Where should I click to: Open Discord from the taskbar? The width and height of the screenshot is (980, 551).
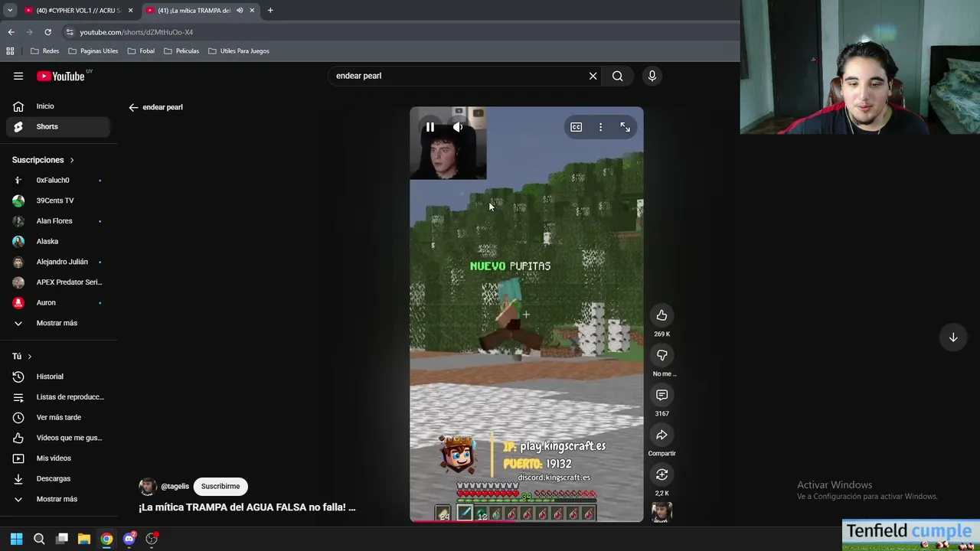[x=129, y=539]
